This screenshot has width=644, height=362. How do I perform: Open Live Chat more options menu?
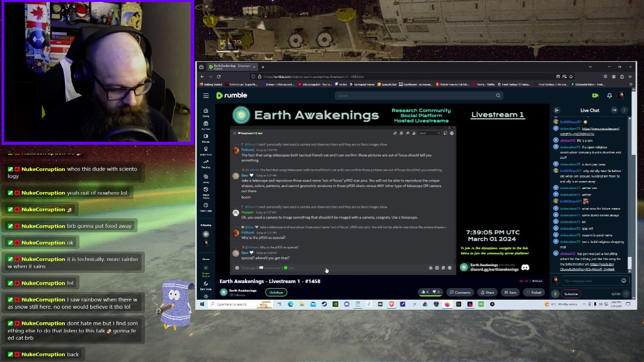[x=624, y=110]
